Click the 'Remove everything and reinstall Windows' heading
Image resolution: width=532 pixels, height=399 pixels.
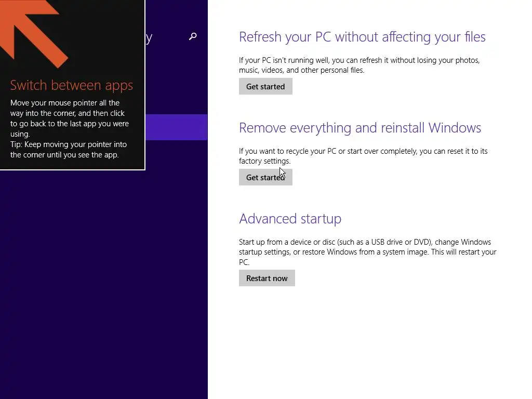pyautogui.click(x=360, y=128)
